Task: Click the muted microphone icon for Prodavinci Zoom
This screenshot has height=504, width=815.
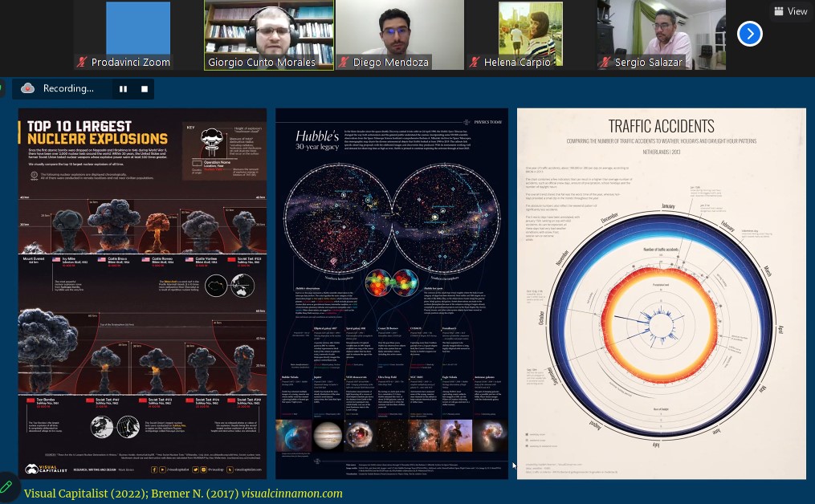Action: pyautogui.click(x=82, y=63)
